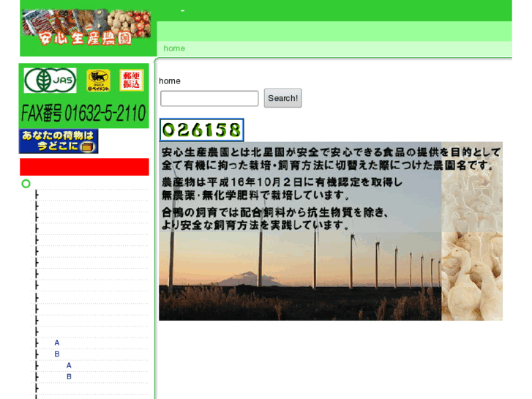This screenshot has height=399, width=532.
Task: Open the あなたの荷物は今どこに tracking banner
Action: pos(59,141)
